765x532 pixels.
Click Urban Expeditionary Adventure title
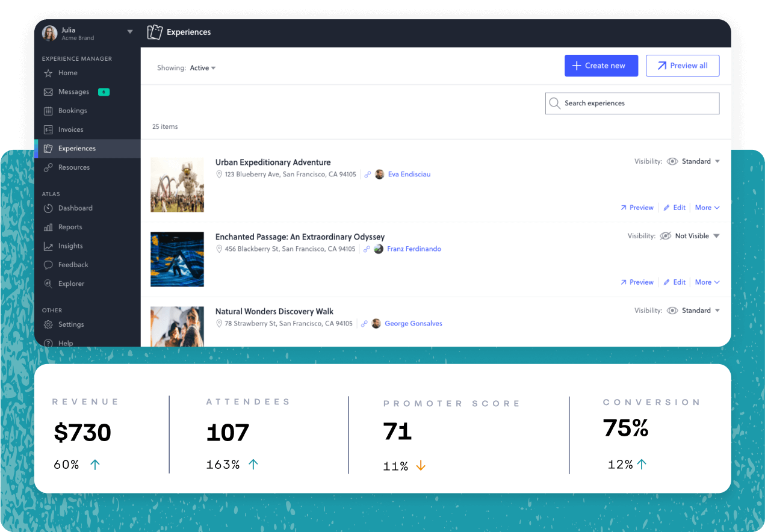pyautogui.click(x=273, y=162)
